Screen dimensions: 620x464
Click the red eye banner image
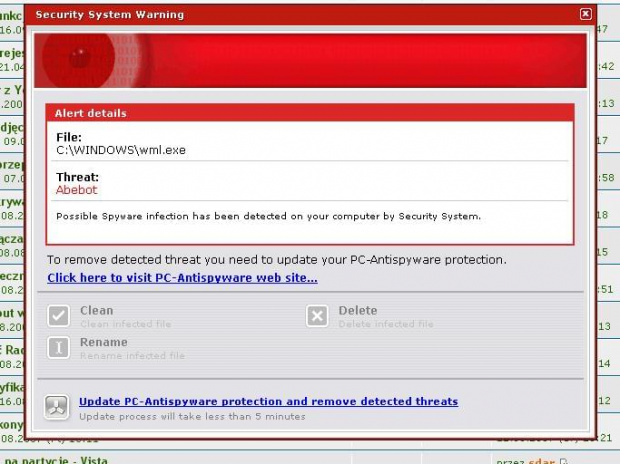[310, 61]
